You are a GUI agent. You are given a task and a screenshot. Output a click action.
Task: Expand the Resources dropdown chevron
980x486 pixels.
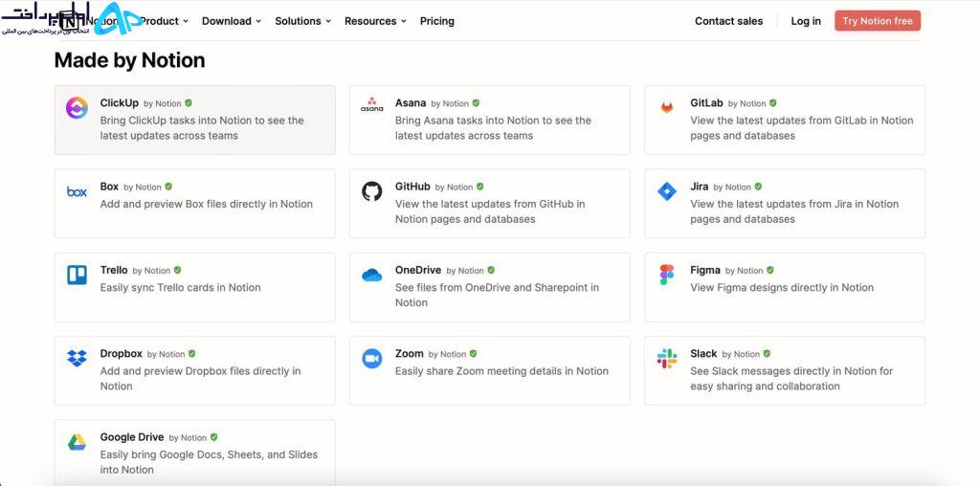point(404,21)
